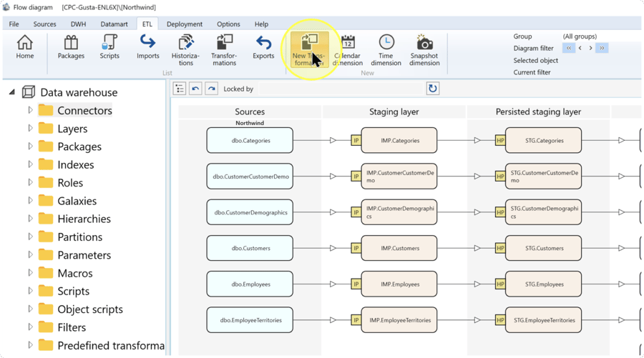The height and width of the screenshot is (358, 644).
Task: Click the undo arrow button
Action: tap(195, 89)
